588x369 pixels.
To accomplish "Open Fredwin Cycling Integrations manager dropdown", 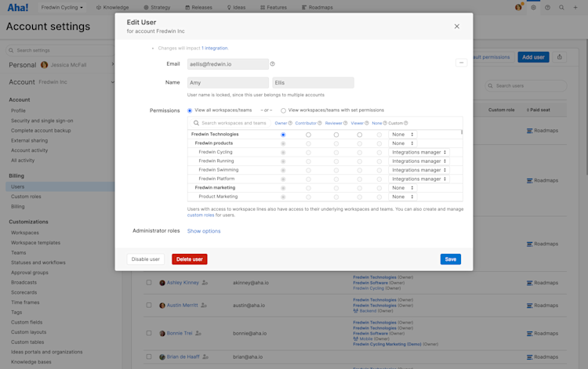I will click(x=419, y=153).
